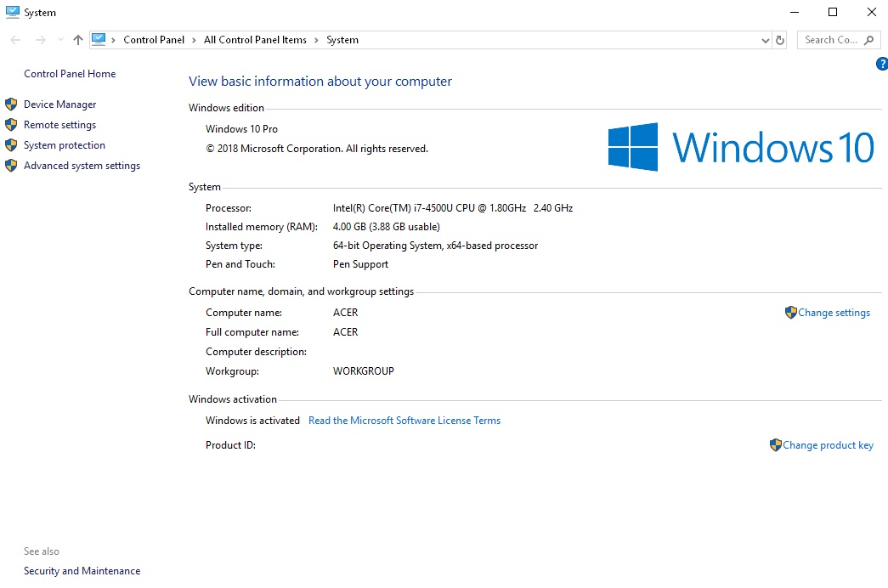Click the Windows is activated text
This screenshot has height=588, width=888.
pos(252,421)
